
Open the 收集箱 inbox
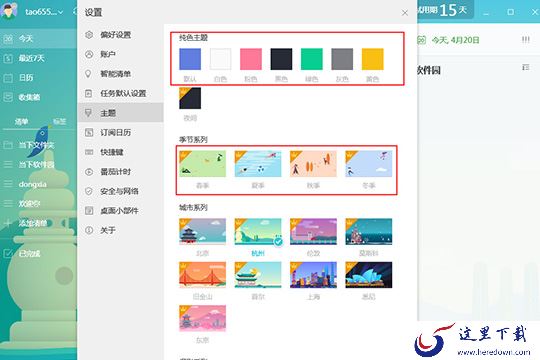(38, 97)
